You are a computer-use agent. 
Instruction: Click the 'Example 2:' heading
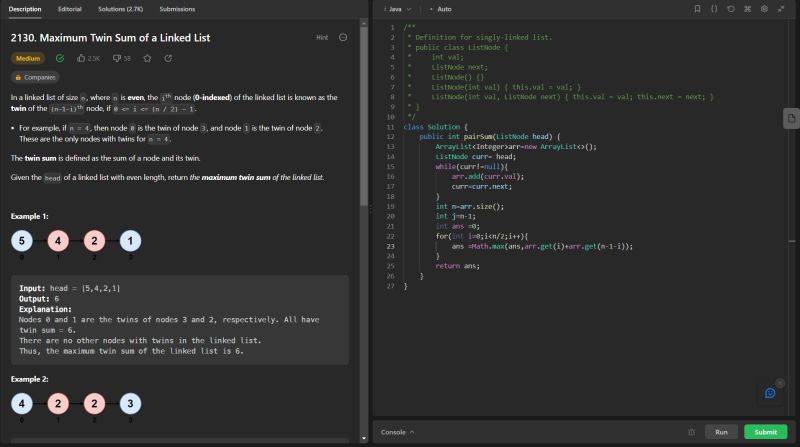pyautogui.click(x=30, y=379)
